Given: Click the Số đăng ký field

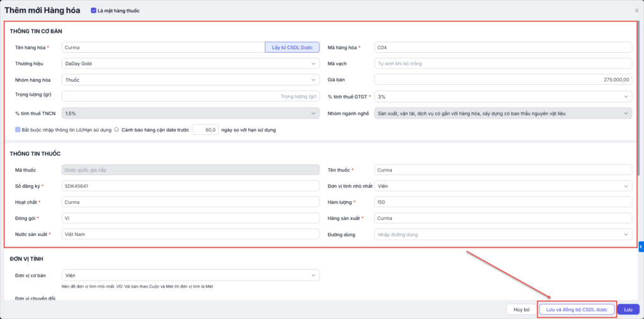Looking at the screenshot, I should tap(191, 186).
